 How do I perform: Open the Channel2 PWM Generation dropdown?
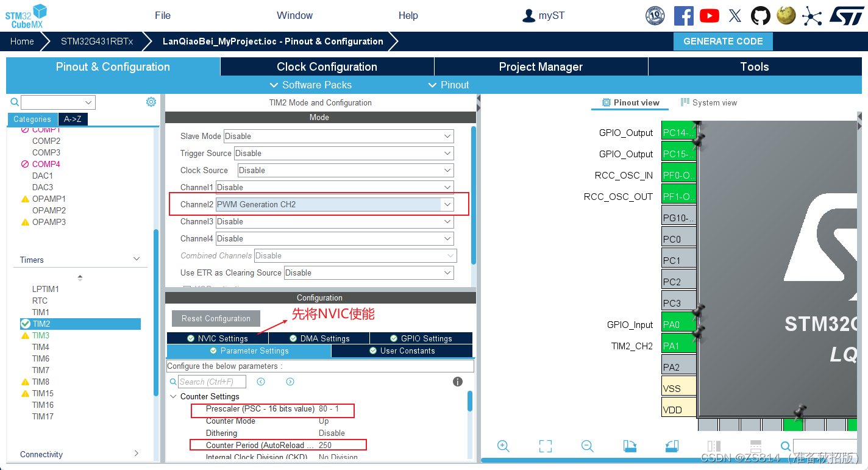pyautogui.click(x=335, y=204)
